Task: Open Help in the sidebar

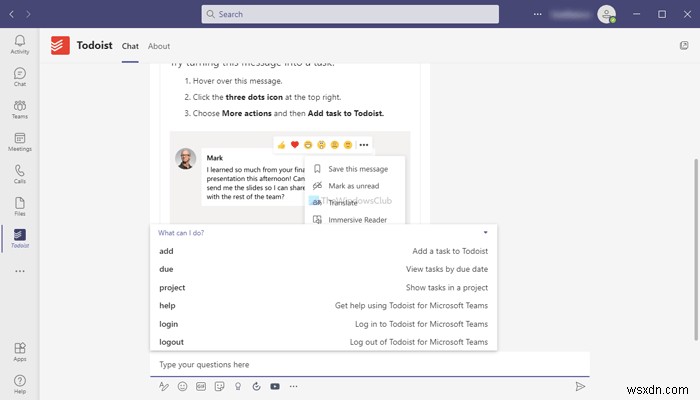Action: [20, 384]
